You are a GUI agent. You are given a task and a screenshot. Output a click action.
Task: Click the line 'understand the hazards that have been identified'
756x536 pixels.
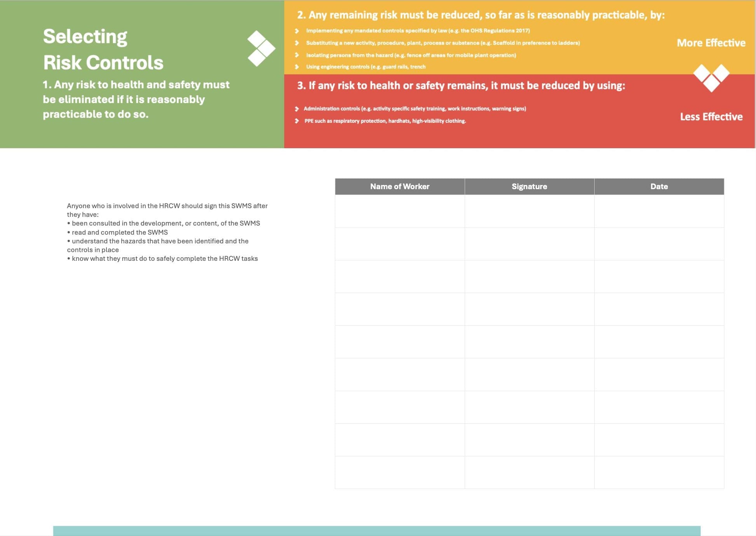pos(158,245)
